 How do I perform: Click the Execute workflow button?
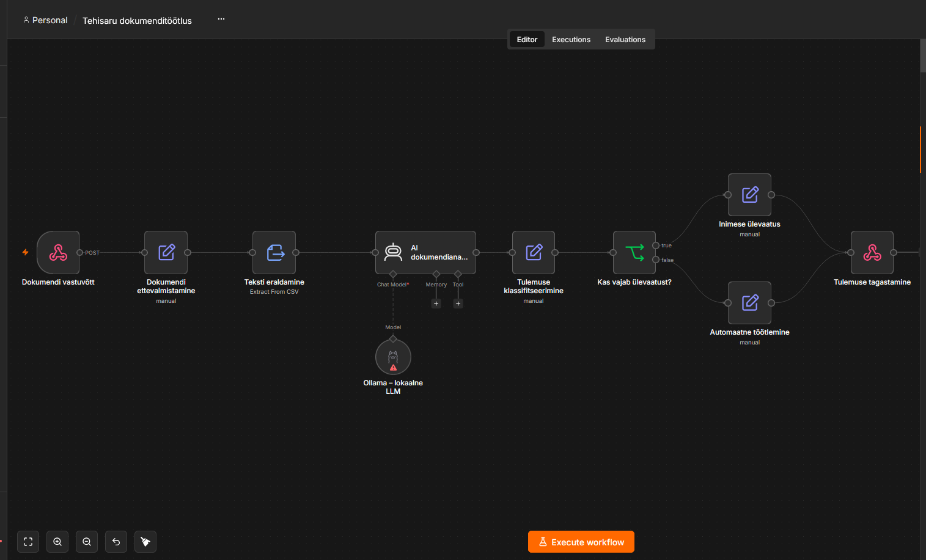coord(581,542)
